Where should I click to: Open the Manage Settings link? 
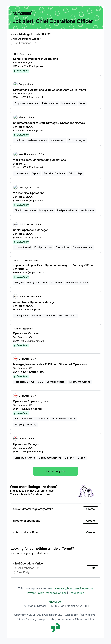point(56,593)
